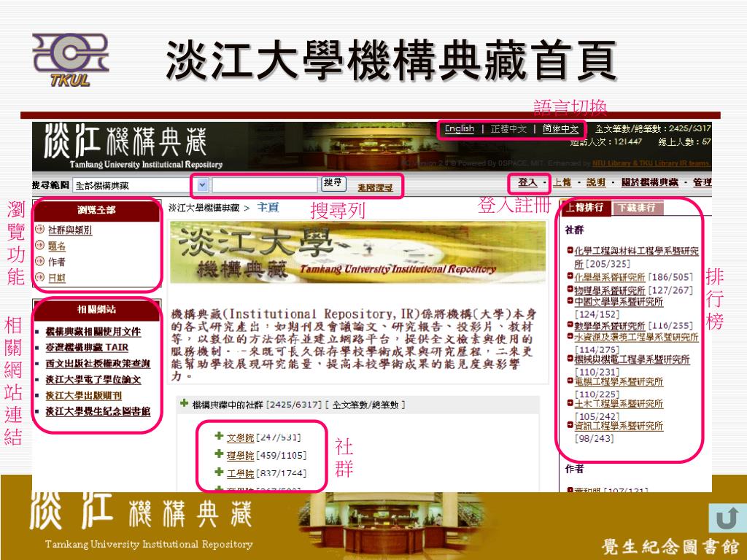Click the 淡江大學 機構典藏 banner image
The image size is (747, 560).
(357, 252)
